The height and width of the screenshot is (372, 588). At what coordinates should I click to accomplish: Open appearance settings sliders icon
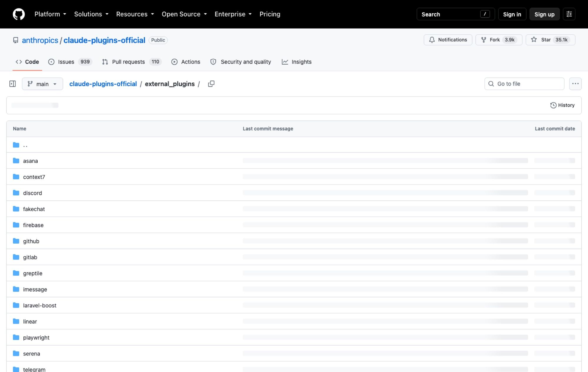569,14
